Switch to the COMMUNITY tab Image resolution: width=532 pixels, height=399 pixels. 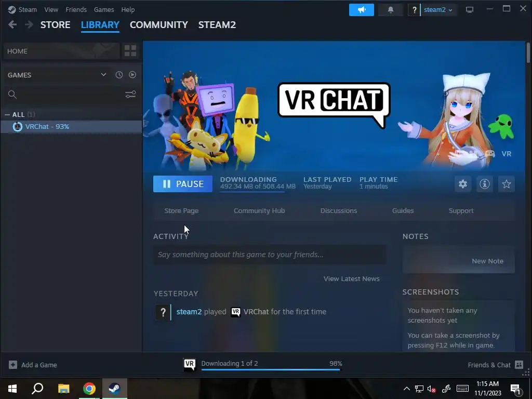[x=159, y=25]
